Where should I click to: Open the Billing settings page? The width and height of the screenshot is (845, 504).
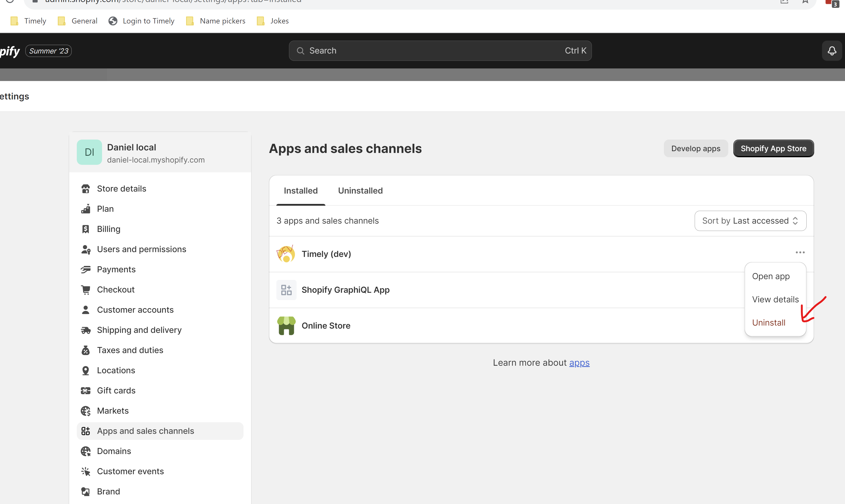click(160, 229)
